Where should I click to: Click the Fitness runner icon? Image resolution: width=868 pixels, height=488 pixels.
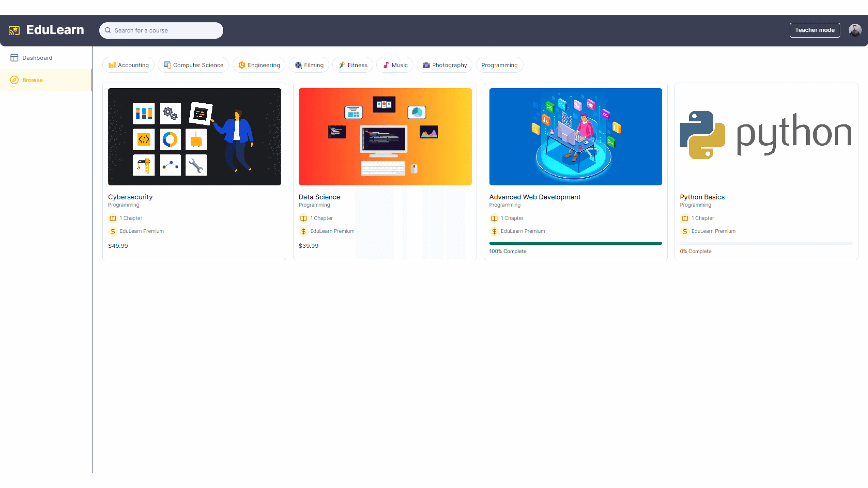pyautogui.click(x=342, y=65)
